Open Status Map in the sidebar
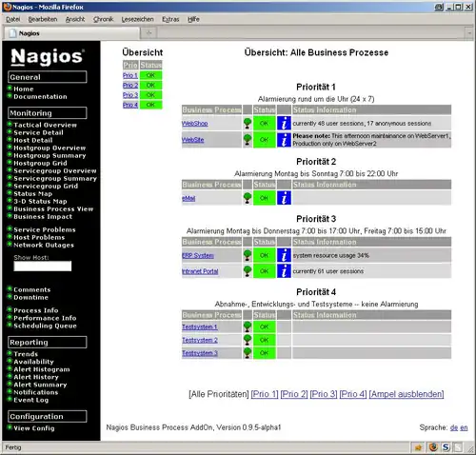This screenshot has width=476, height=455. 33,194
